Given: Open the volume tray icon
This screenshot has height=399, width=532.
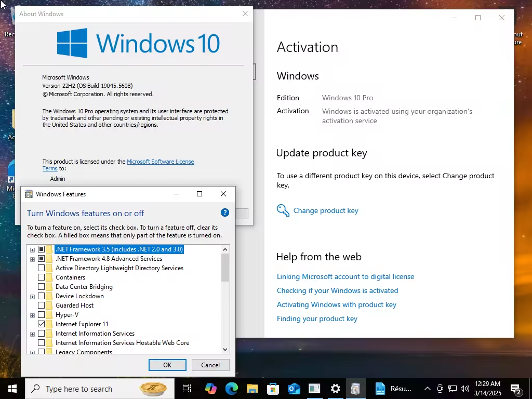Looking at the screenshot, I should [x=465, y=389].
